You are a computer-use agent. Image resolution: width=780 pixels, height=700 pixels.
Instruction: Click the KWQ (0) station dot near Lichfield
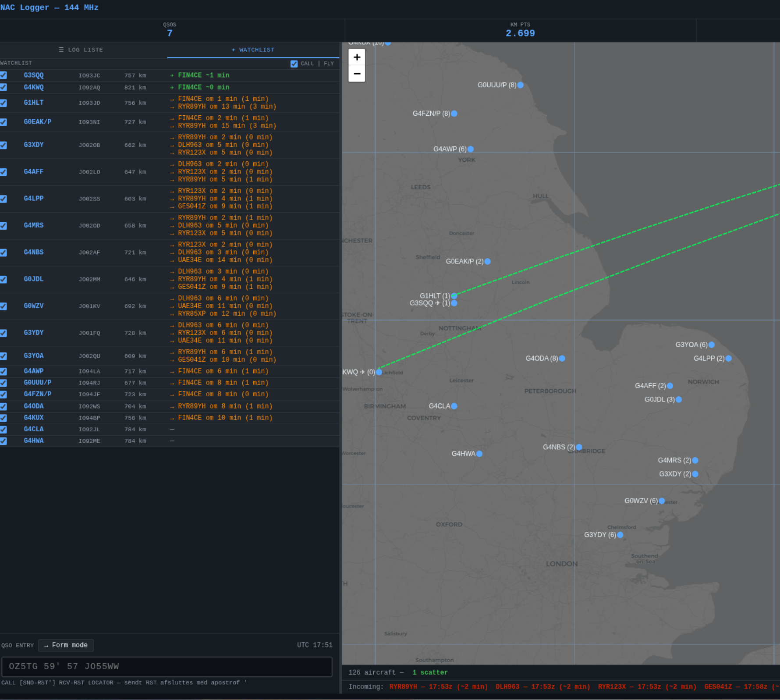tap(379, 372)
